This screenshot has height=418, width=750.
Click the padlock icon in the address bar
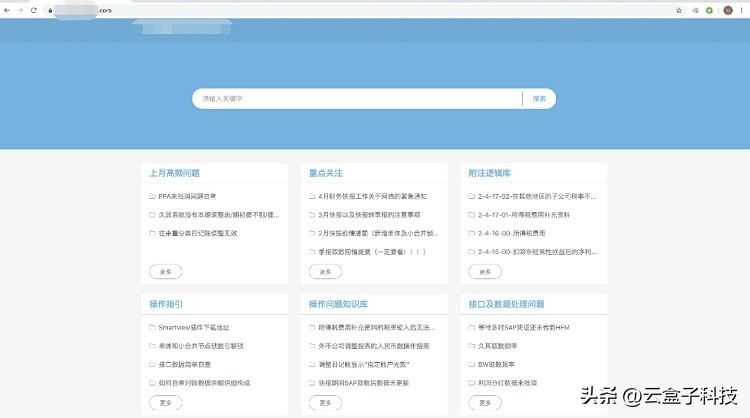[x=50, y=11]
